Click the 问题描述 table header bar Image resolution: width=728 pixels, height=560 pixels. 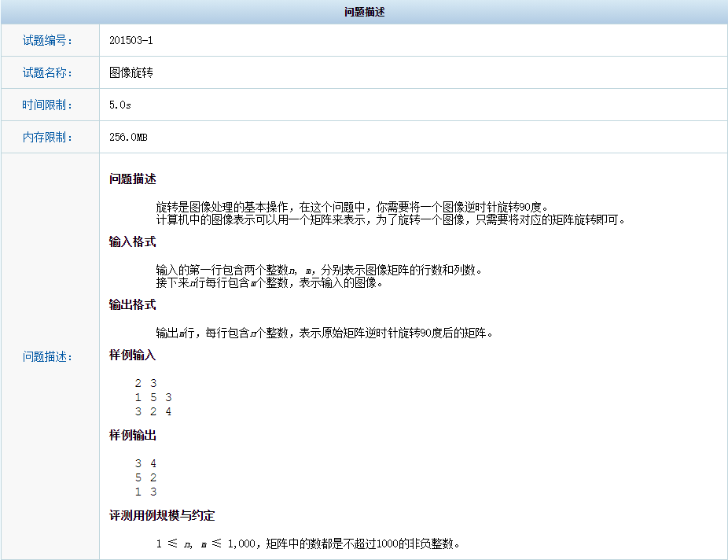[364, 13]
